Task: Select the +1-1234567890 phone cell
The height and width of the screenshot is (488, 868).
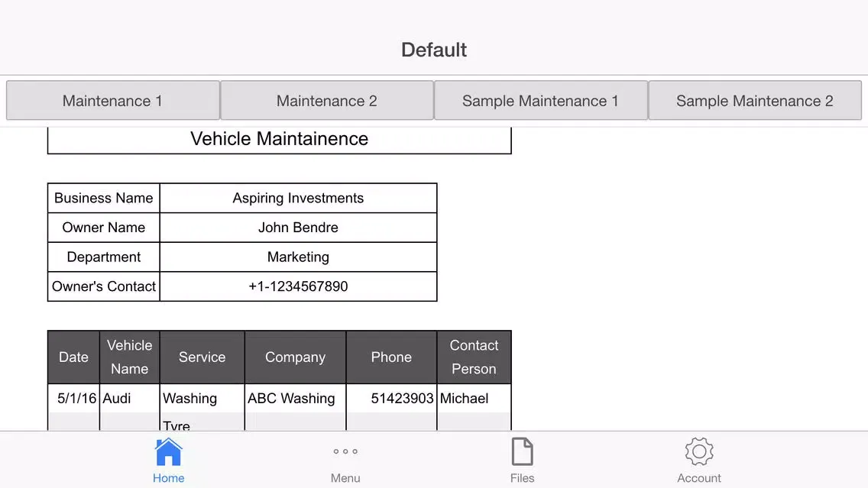Action: [x=298, y=286]
